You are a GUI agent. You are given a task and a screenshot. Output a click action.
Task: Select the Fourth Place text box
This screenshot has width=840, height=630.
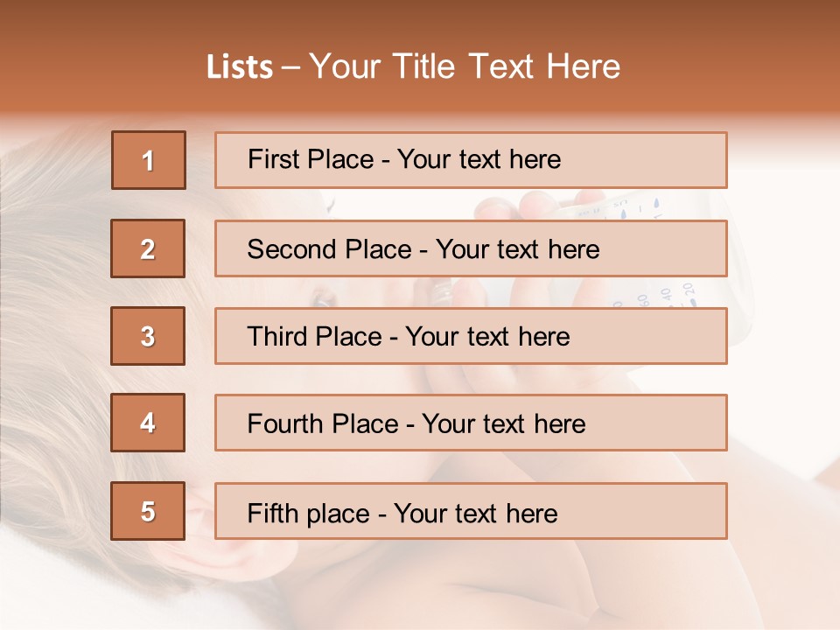(471, 423)
